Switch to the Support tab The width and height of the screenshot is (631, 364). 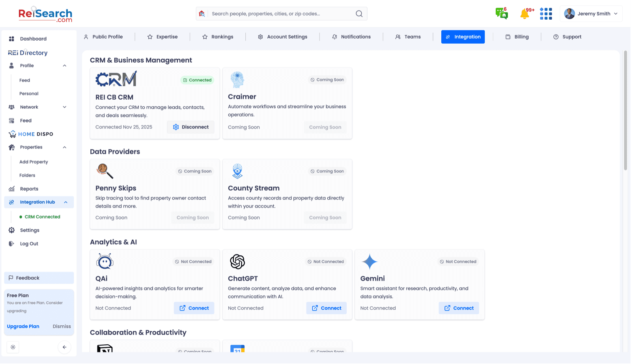(567, 37)
